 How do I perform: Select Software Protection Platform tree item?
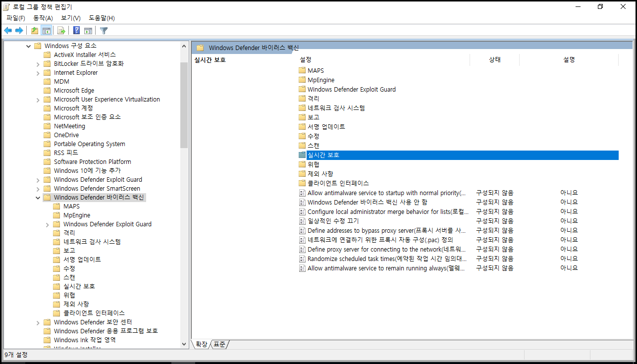(93, 162)
